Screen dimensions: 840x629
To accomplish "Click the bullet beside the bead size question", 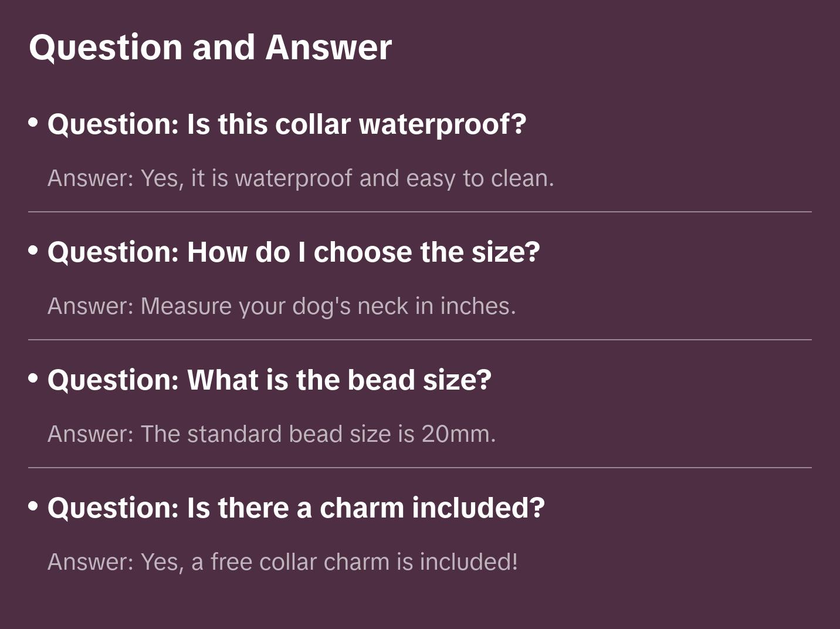I will pos(33,378).
